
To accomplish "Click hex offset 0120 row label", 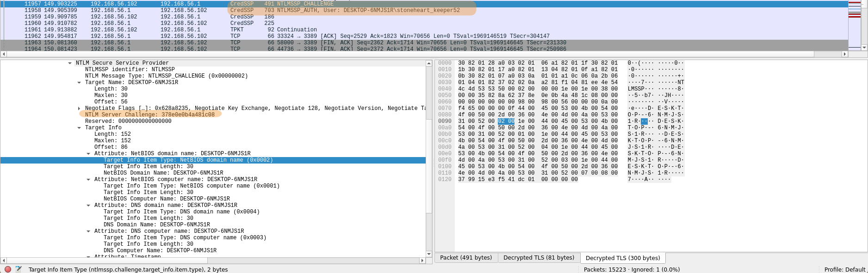I will (x=445, y=180).
